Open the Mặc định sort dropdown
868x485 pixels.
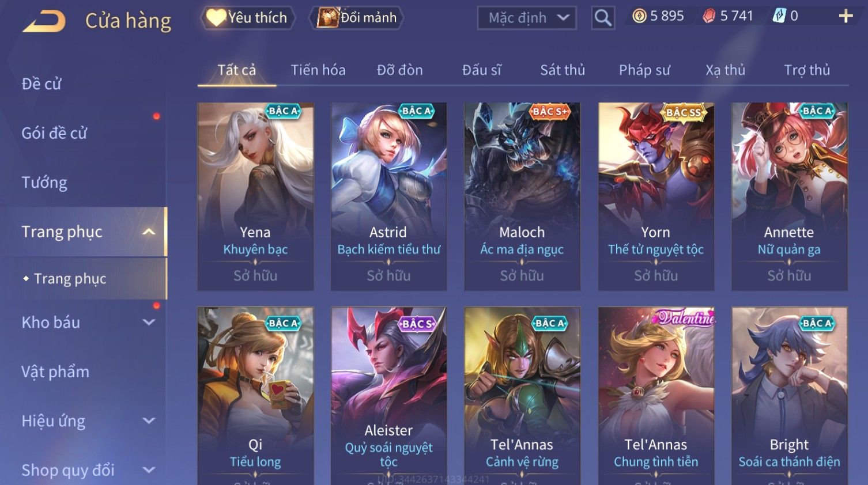[527, 18]
